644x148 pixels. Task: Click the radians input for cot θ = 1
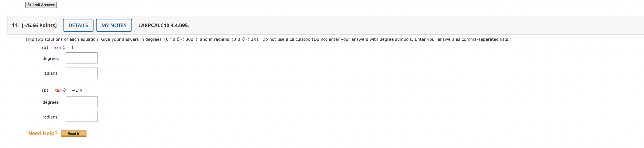click(82, 73)
